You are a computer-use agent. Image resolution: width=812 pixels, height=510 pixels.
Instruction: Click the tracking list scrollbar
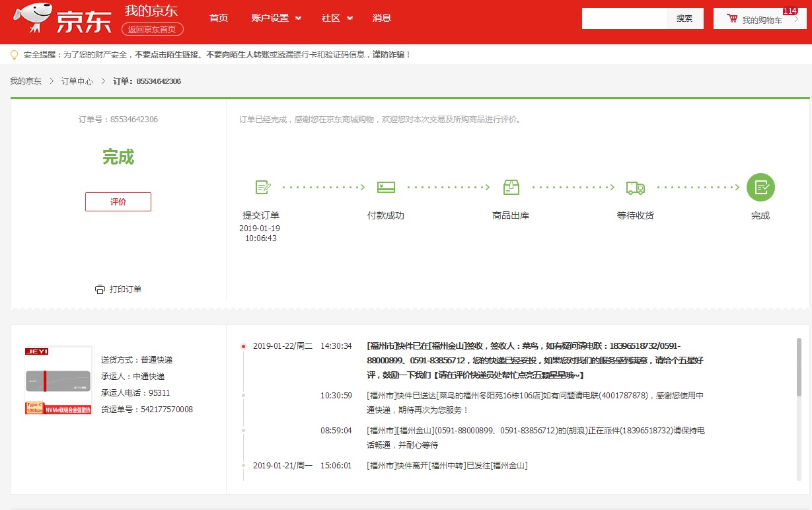[x=799, y=367]
